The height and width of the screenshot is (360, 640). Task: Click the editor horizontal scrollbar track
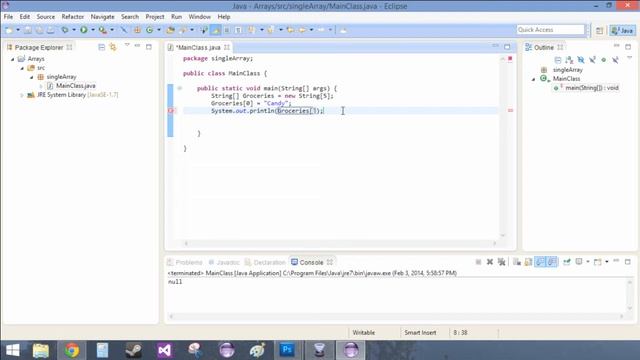pos(340,243)
